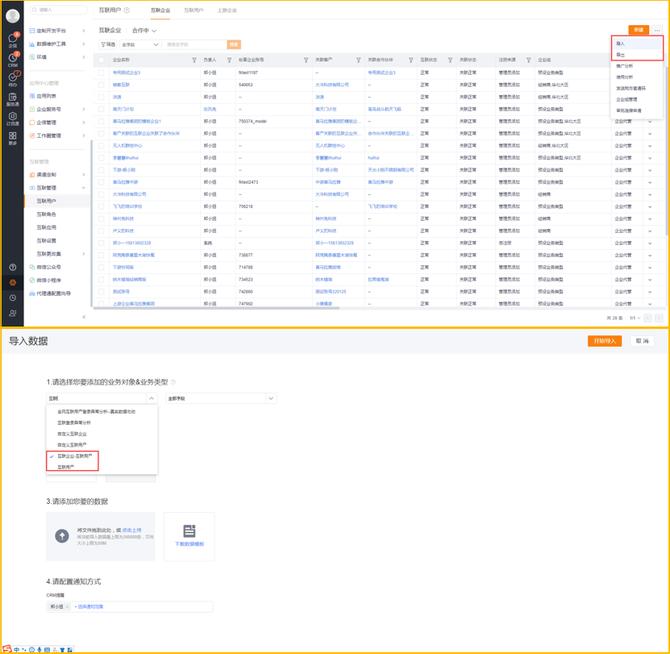Collapse the 互联管理 tree section

pos(83,187)
